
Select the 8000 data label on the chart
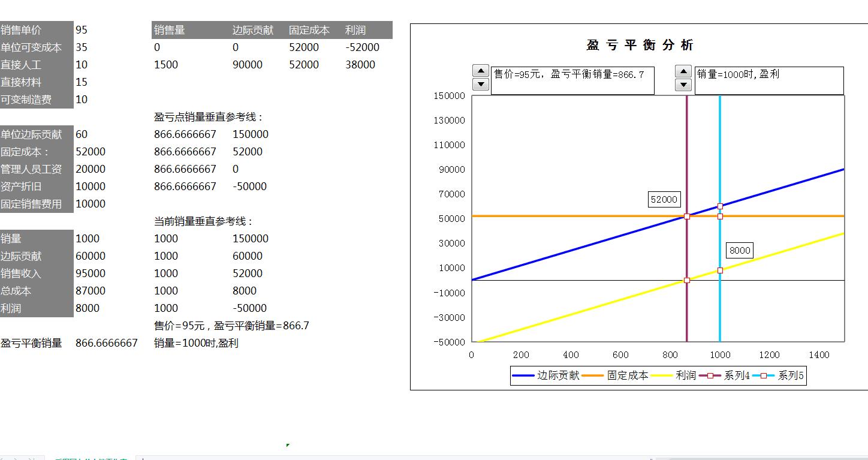(x=739, y=250)
